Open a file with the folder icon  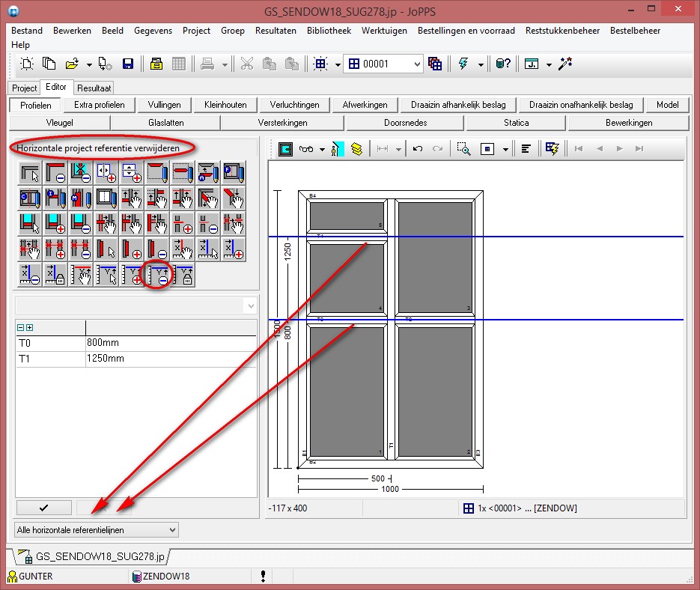[x=71, y=64]
